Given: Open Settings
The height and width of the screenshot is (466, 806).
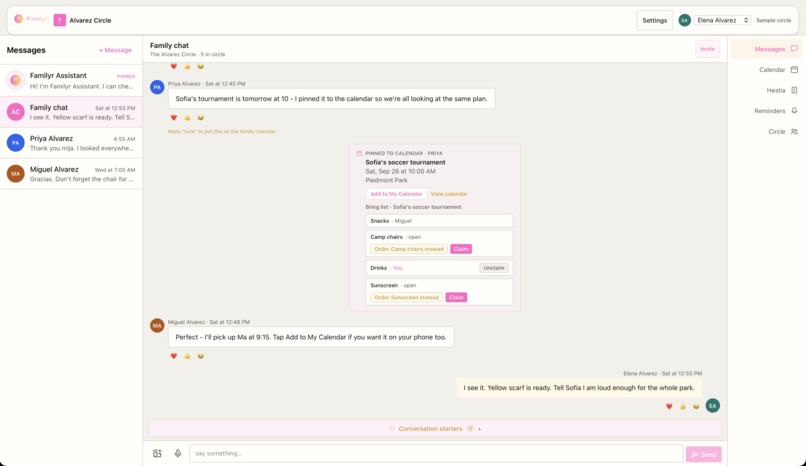Looking at the screenshot, I should [x=654, y=20].
